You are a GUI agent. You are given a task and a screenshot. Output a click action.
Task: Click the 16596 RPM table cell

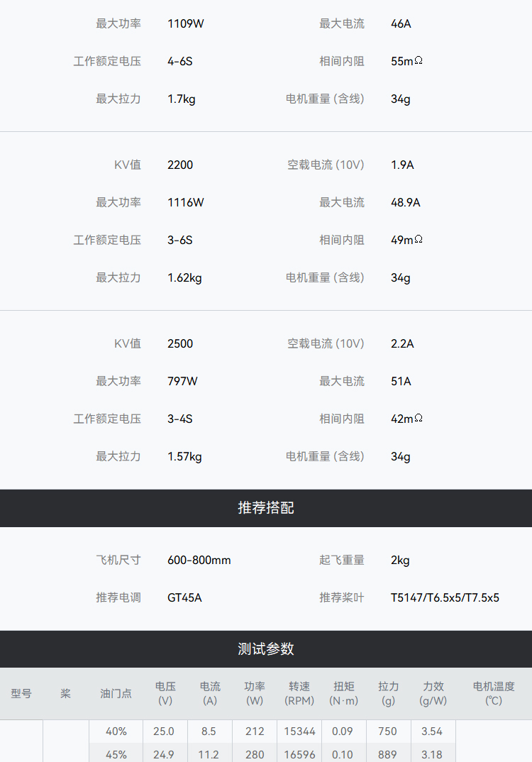(299, 754)
